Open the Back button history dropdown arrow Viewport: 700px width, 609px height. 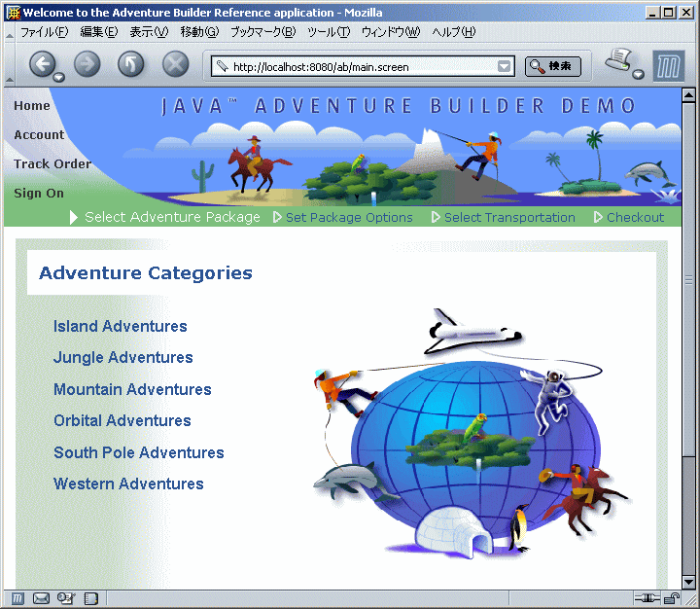pos(59,78)
